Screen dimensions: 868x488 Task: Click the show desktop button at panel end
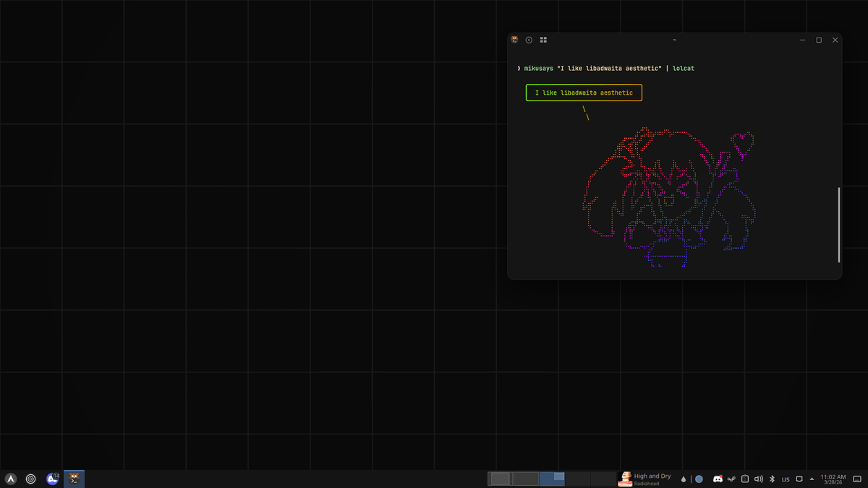[858, 479]
